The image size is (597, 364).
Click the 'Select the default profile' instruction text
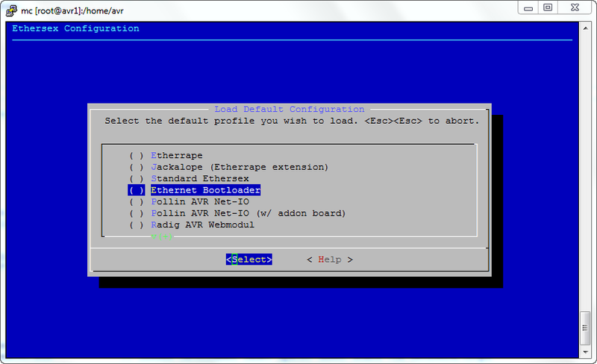click(x=292, y=120)
